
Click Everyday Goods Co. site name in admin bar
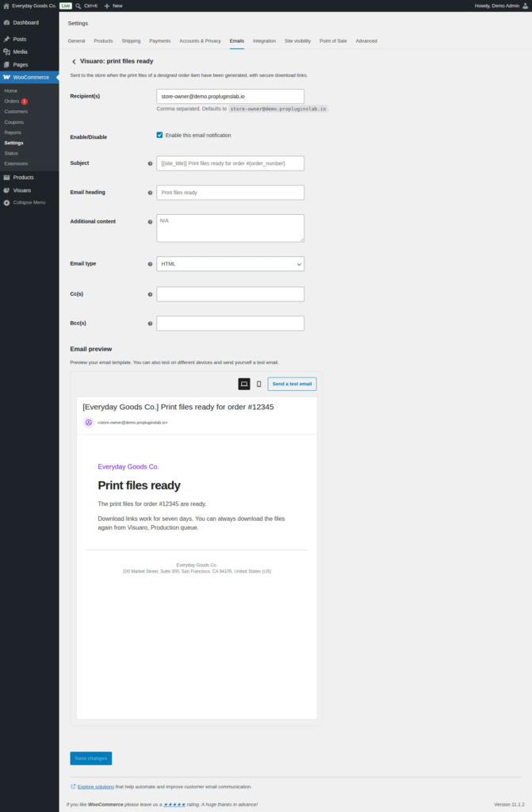[34, 6]
